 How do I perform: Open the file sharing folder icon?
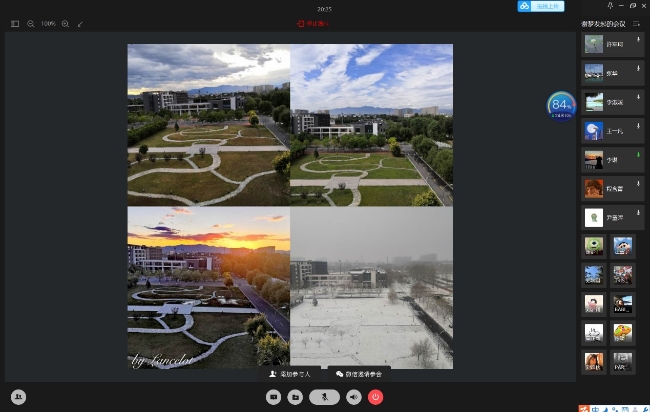295,397
